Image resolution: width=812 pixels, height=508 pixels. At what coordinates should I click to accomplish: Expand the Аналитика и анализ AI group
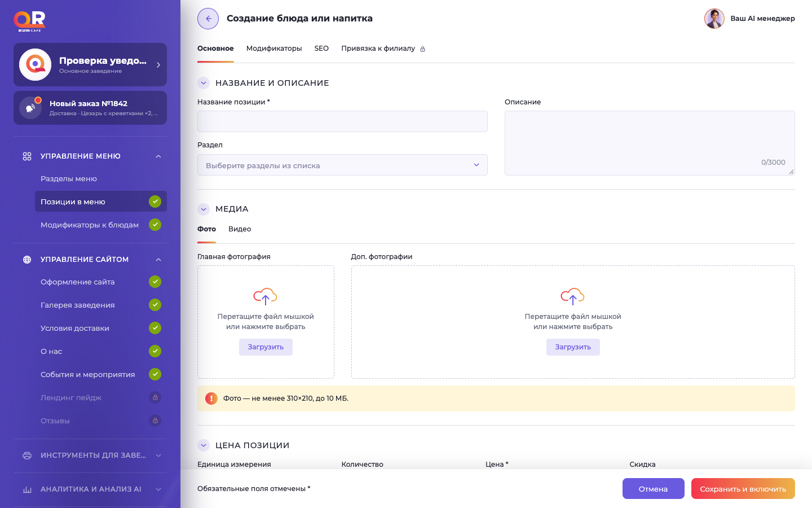[x=158, y=489]
